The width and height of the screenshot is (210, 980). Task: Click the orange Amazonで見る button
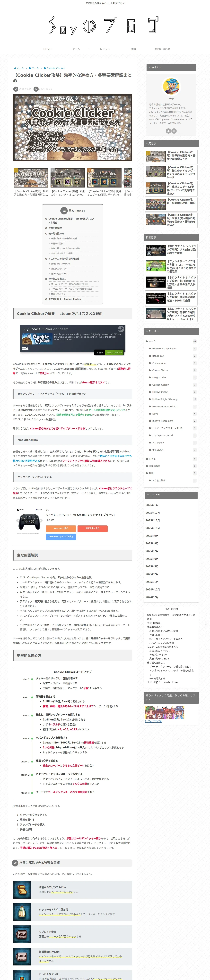pyautogui.click(x=61, y=528)
